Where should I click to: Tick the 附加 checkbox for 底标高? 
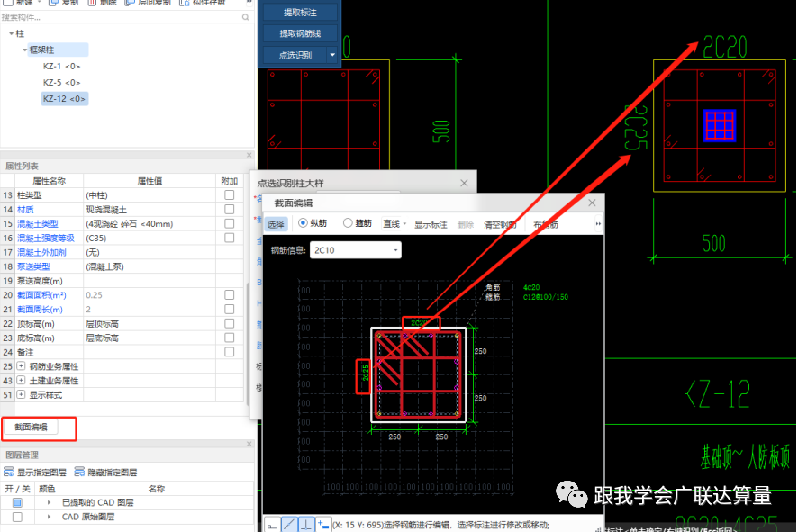point(230,338)
